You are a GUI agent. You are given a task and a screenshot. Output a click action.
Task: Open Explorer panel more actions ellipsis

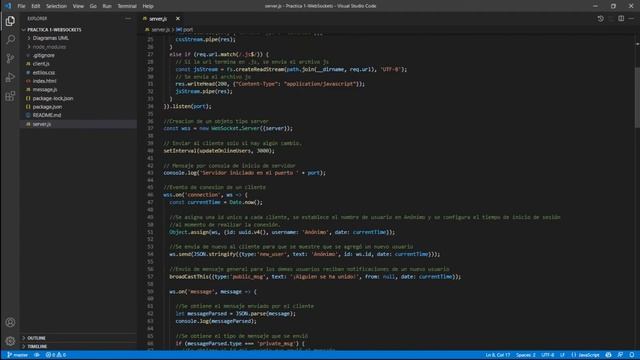(128, 19)
